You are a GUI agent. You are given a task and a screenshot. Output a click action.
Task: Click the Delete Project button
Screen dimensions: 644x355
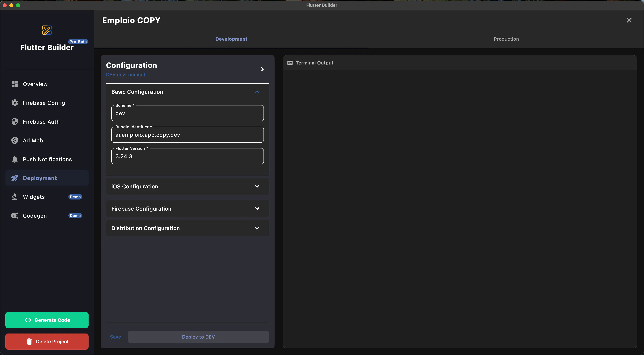click(x=47, y=341)
